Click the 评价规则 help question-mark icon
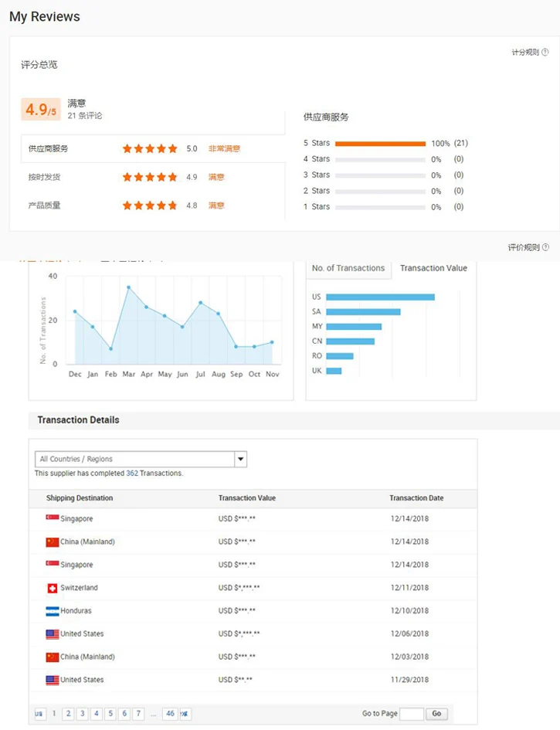560x730 pixels. pyautogui.click(x=545, y=247)
